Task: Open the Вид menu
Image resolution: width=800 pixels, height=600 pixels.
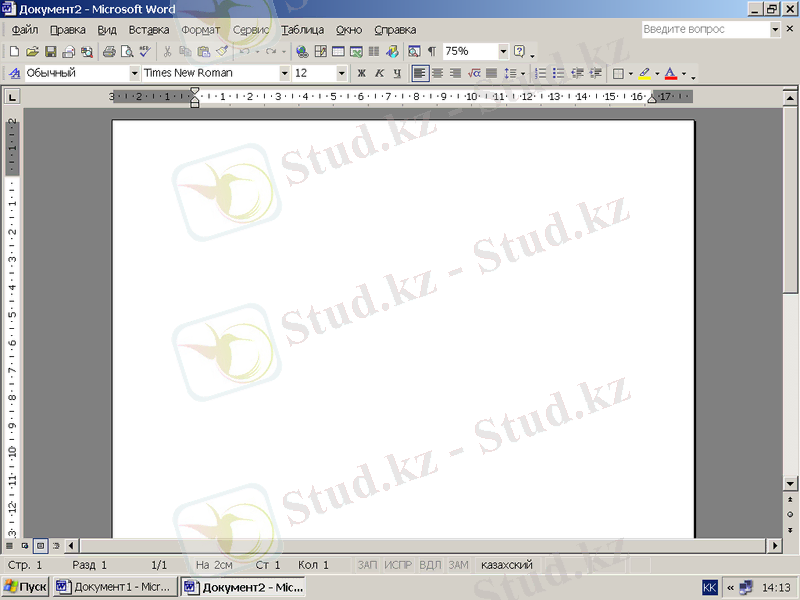Action: 107,30
